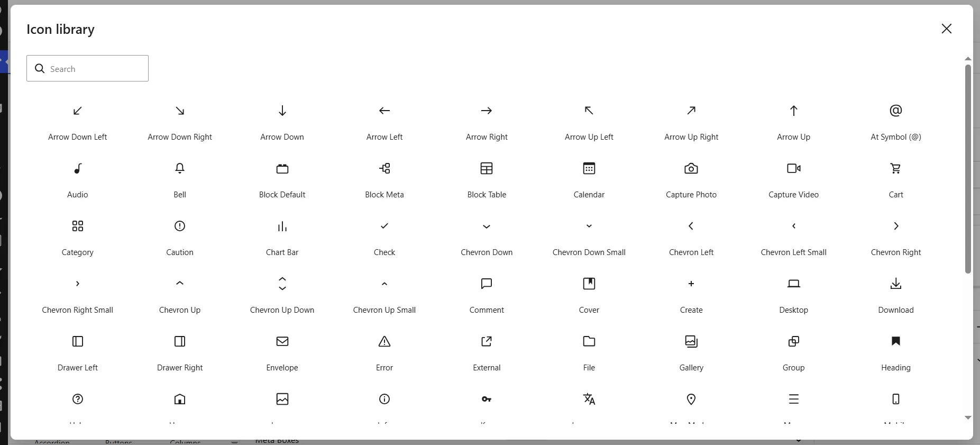This screenshot has width=980, height=445.
Task: Choose the Caution icon
Action: [180, 226]
